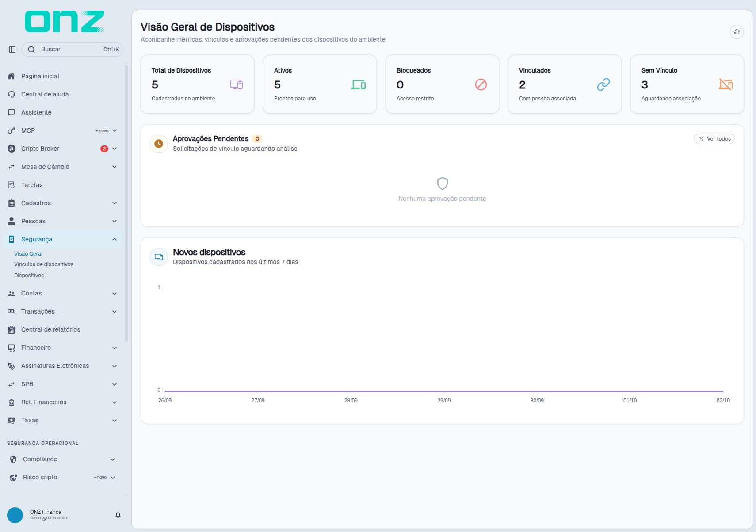
Task: Click the Buscar search field
Action: click(x=72, y=50)
